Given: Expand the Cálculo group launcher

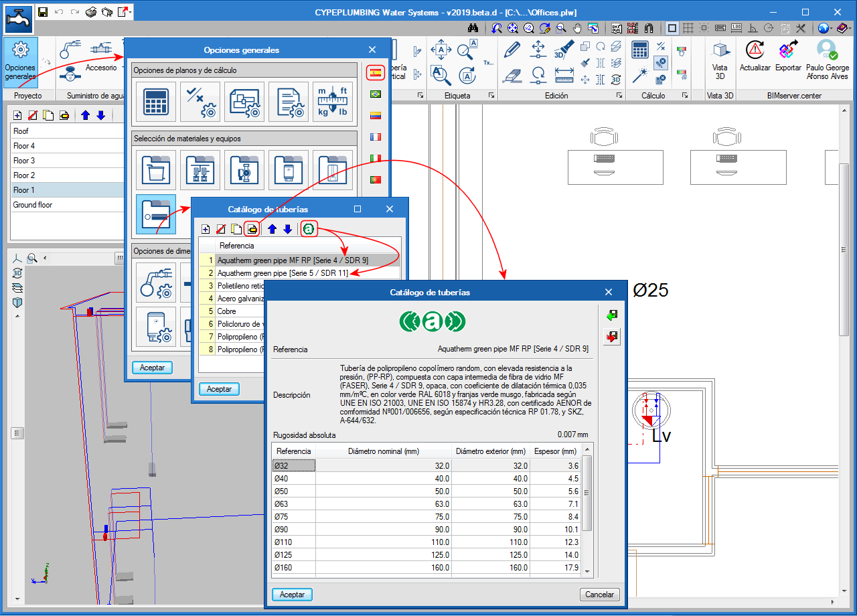Looking at the screenshot, I should 684,96.
